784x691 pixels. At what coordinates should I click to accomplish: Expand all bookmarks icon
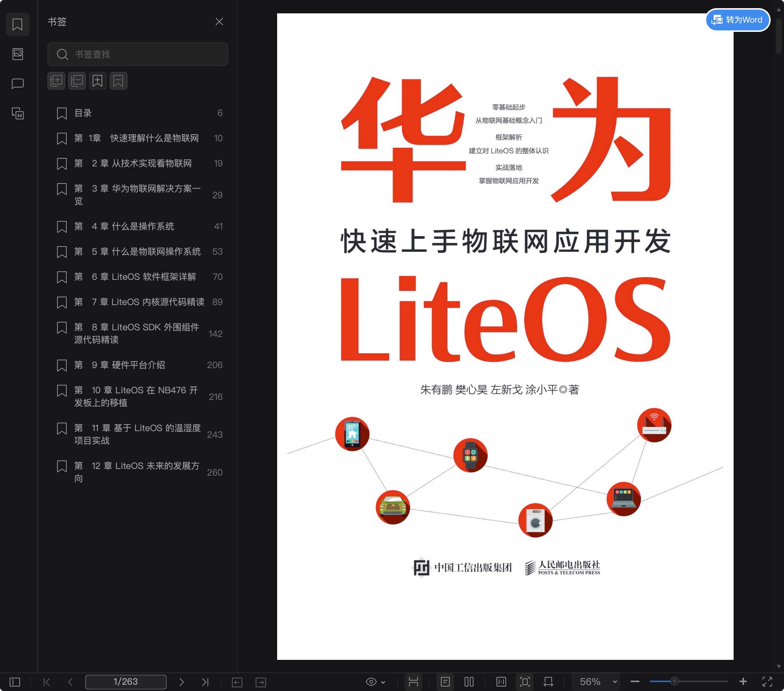(x=56, y=80)
